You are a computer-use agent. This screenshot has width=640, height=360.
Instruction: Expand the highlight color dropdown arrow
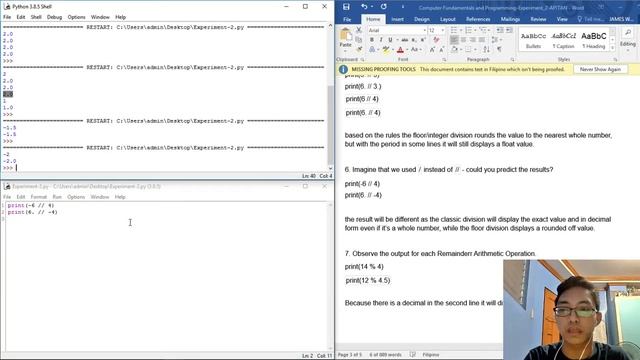(392, 49)
